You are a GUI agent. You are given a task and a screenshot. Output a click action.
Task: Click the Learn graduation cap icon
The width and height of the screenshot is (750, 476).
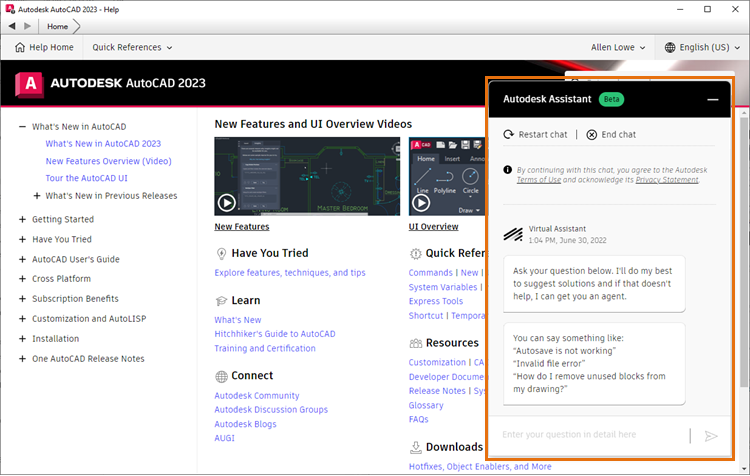tap(221, 301)
